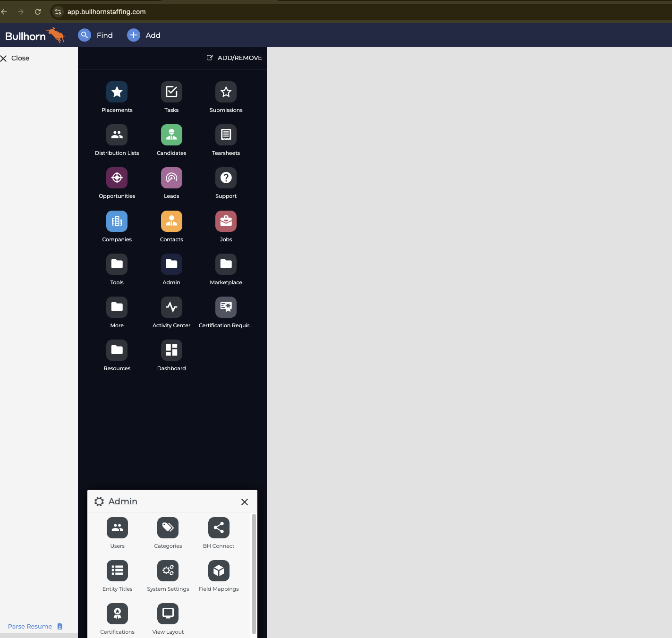
Task: Open the More folder
Action: pos(117,307)
